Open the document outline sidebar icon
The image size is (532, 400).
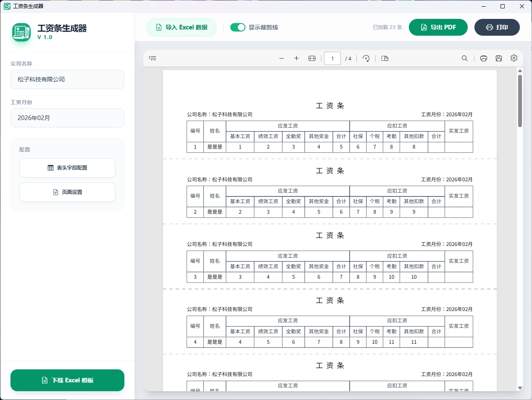pyautogui.click(x=153, y=58)
